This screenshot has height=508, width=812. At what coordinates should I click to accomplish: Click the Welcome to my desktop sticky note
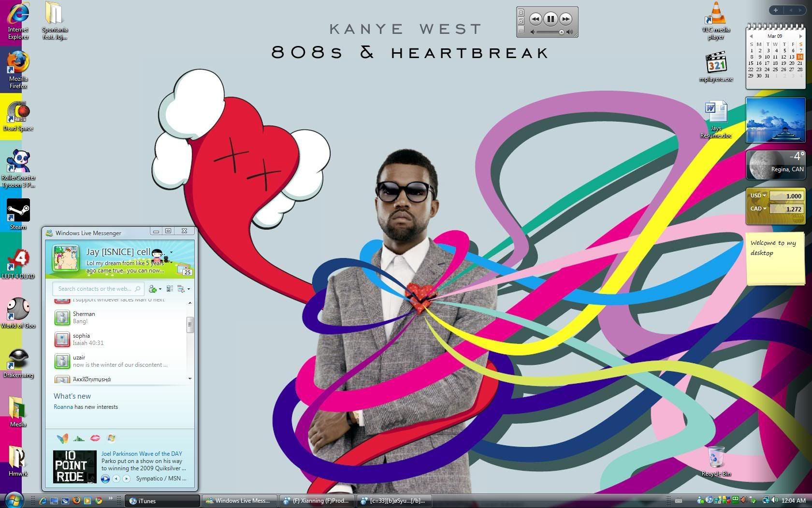coord(775,259)
